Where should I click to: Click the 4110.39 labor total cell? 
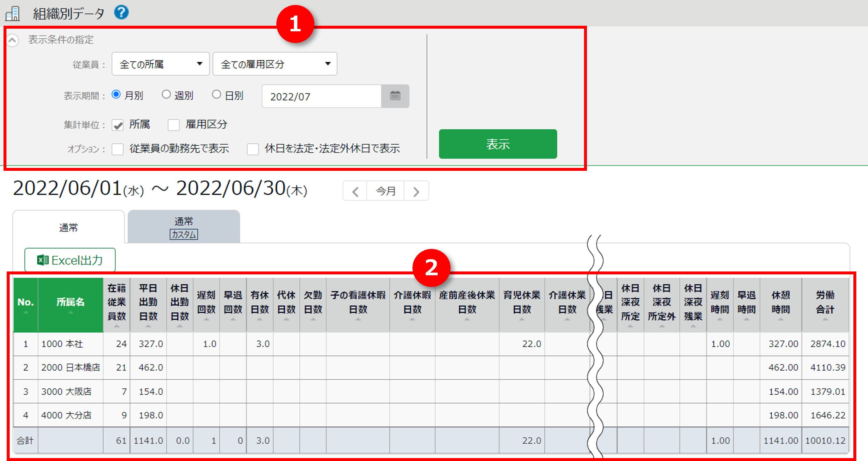pos(825,367)
